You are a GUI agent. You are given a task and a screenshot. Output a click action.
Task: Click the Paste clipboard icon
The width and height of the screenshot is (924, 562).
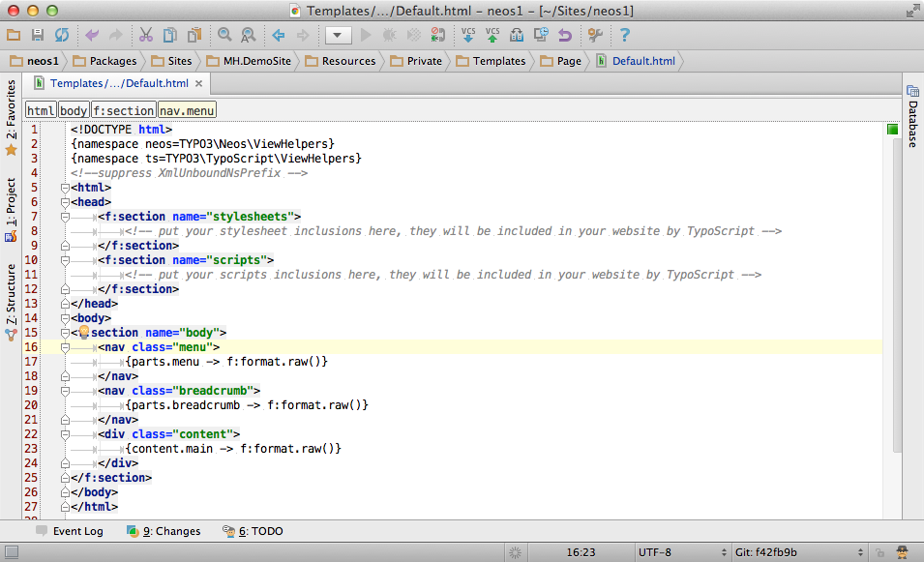[x=194, y=36]
